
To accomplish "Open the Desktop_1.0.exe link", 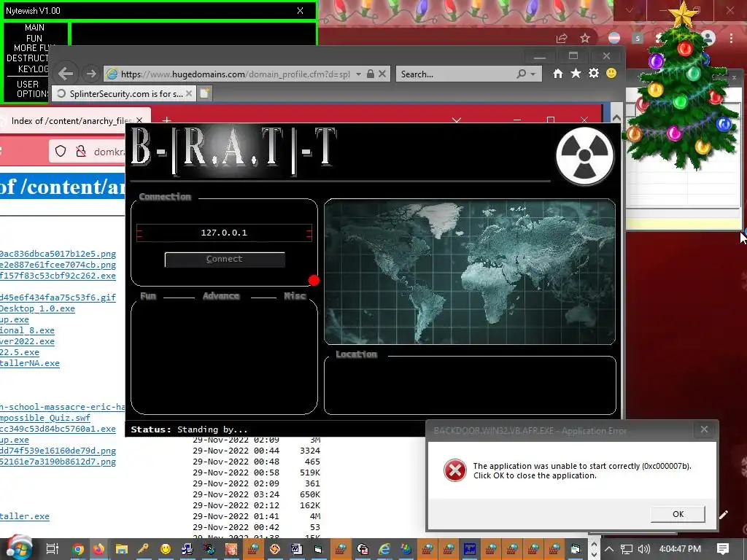I will 37,308.
